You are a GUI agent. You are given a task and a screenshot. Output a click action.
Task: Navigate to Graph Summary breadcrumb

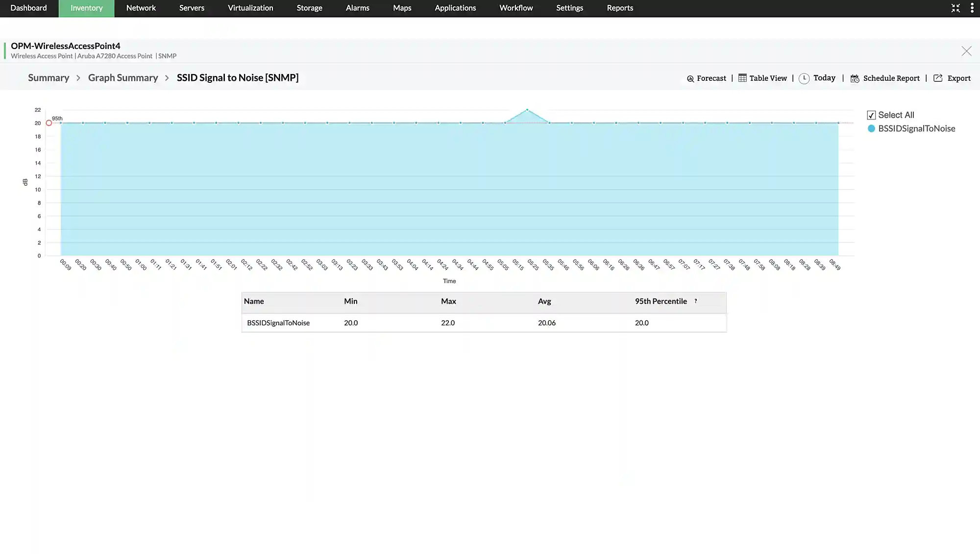(123, 78)
